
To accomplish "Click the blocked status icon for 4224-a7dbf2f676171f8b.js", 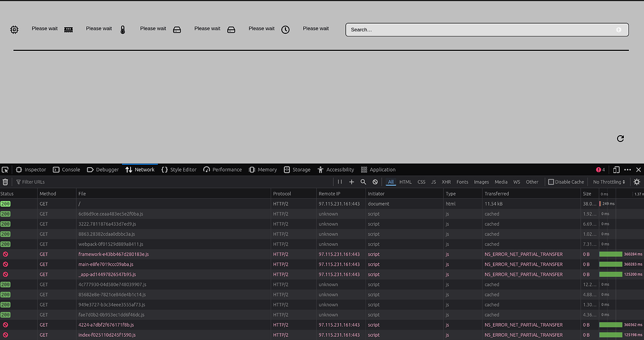I will [5, 325].
